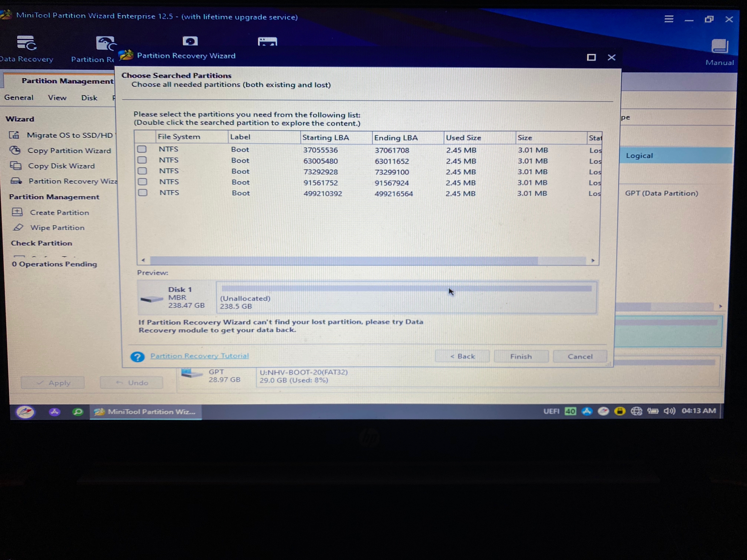The width and height of the screenshot is (747, 560).
Task: Click Migrate OS to SSD/HD wizard
Action: (x=61, y=135)
